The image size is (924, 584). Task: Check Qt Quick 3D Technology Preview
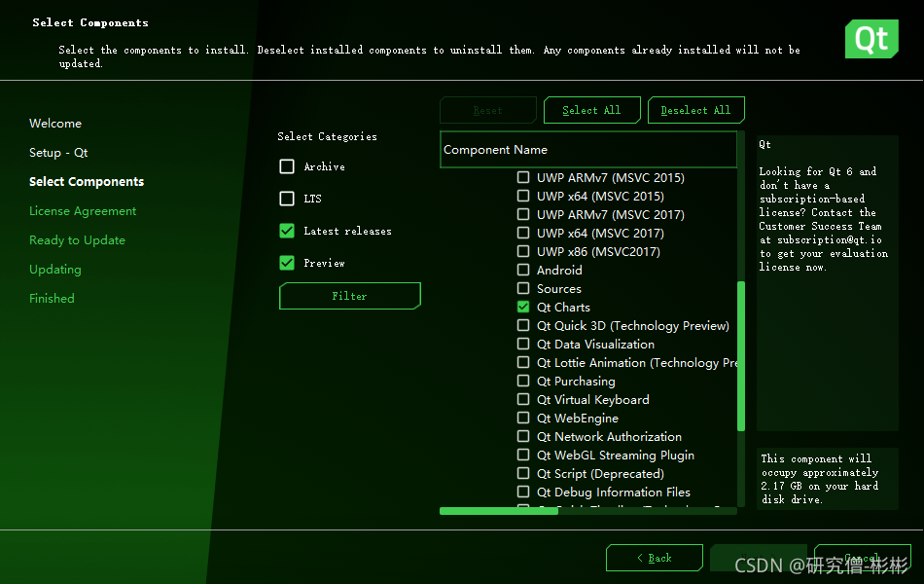coord(523,325)
